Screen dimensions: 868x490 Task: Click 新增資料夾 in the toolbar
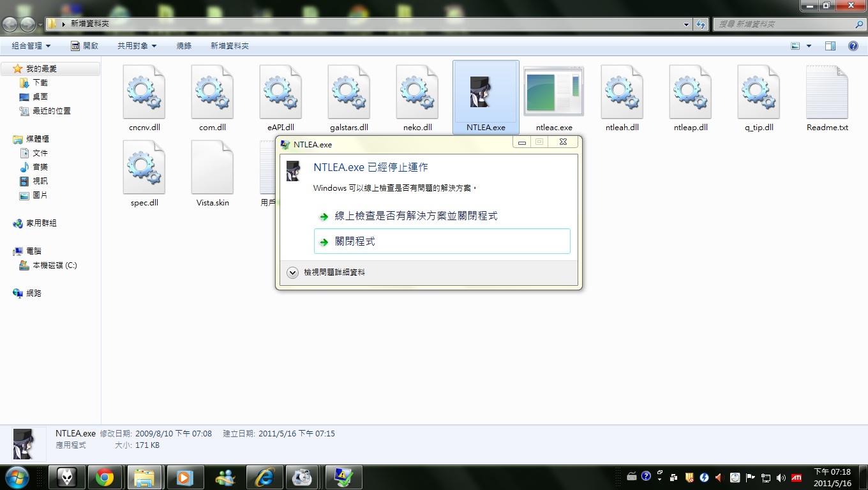pyautogui.click(x=230, y=46)
